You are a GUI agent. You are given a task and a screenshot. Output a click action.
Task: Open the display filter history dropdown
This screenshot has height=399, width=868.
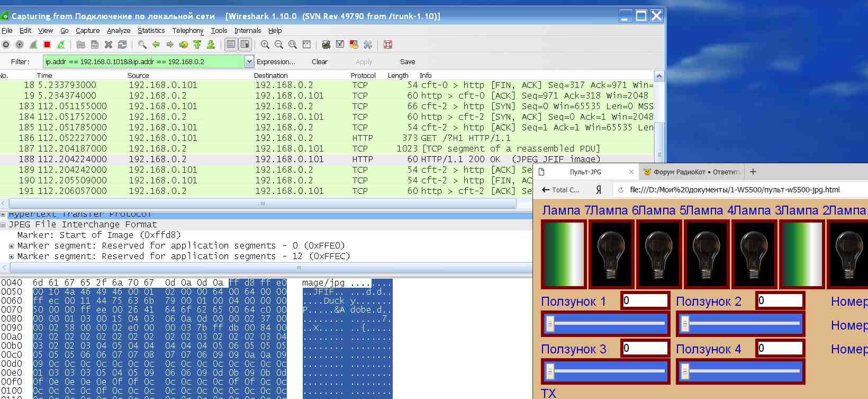(x=249, y=62)
